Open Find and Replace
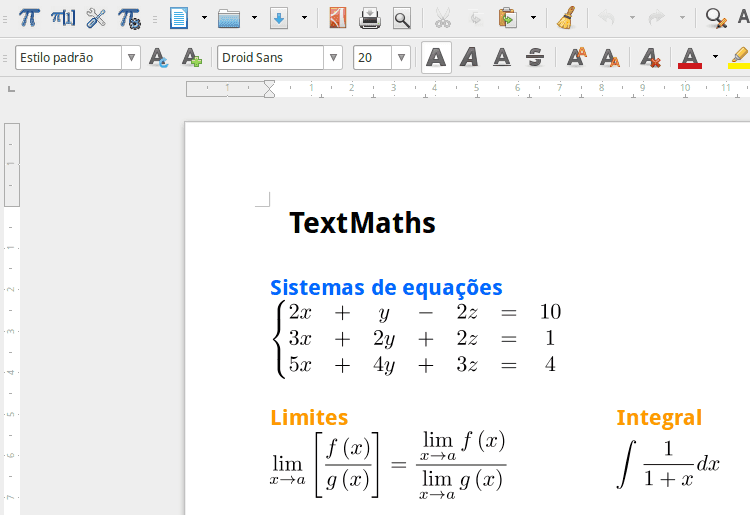The width and height of the screenshot is (750, 515). pyautogui.click(x=716, y=18)
